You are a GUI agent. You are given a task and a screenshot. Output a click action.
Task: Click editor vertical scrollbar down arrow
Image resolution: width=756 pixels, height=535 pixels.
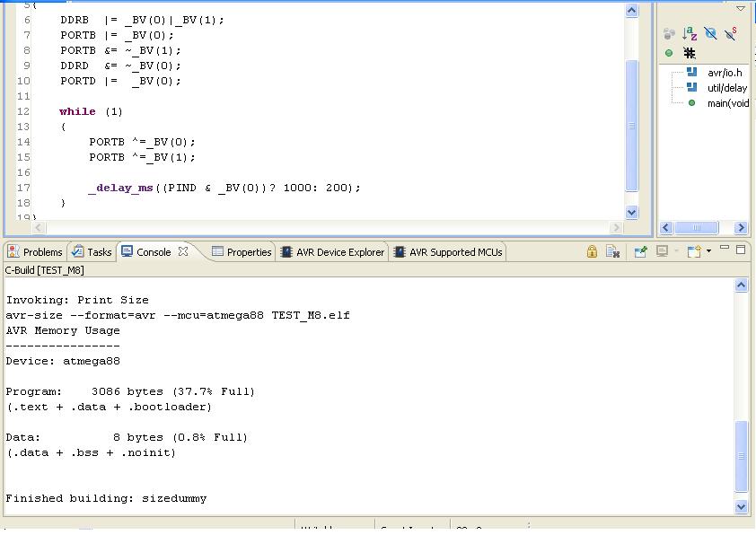[631, 212]
